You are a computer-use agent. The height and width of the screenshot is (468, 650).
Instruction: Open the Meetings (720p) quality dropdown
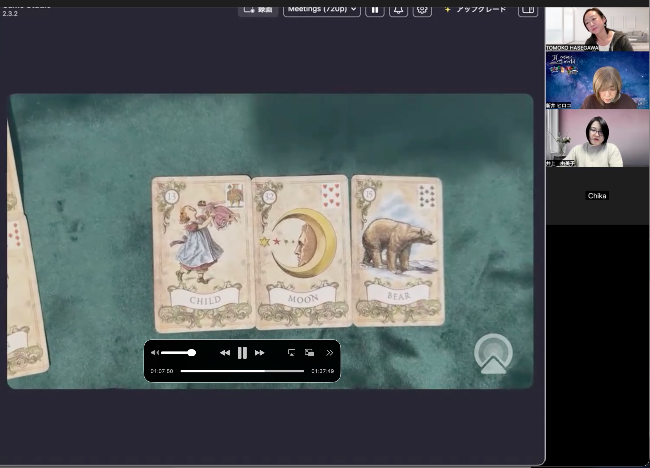[x=321, y=9]
